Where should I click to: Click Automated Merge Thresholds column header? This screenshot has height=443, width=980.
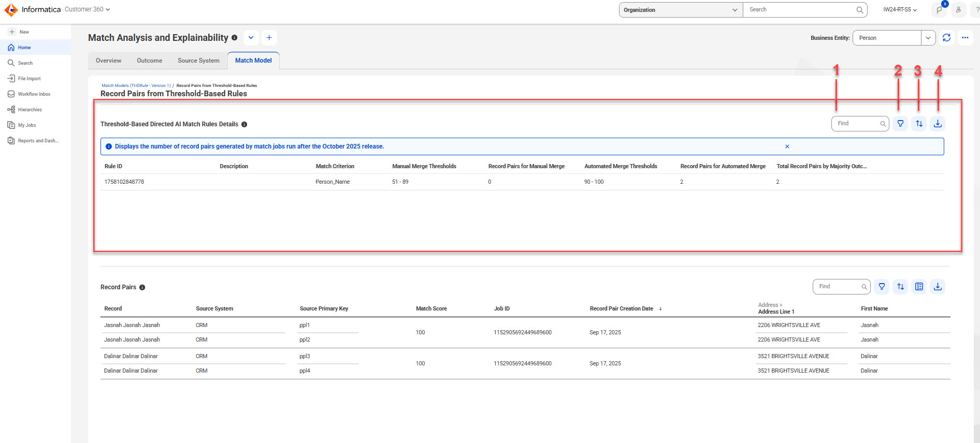621,166
